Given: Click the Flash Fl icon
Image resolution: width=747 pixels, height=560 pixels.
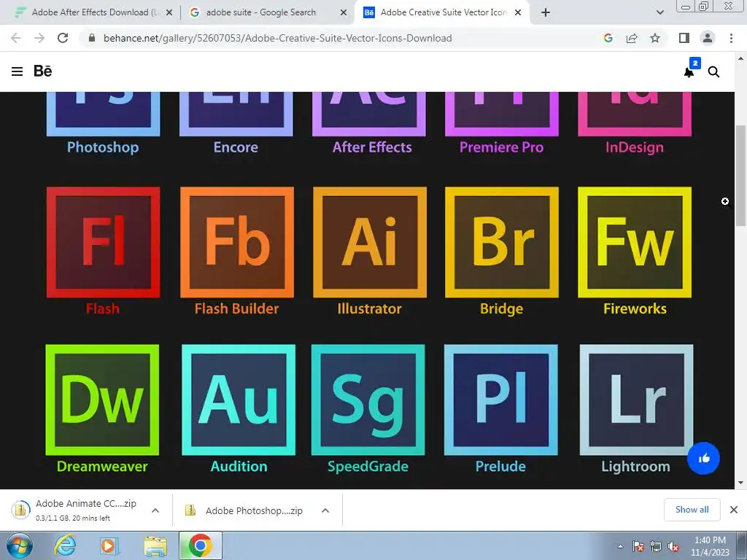Looking at the screenshot, I should click(104, 242).
